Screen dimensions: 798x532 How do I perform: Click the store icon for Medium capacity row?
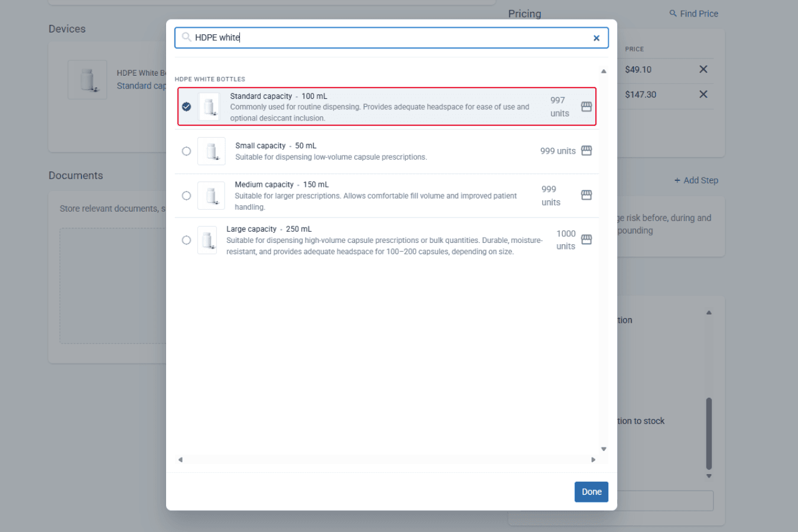pyautogui.click(x=586, y=195)
